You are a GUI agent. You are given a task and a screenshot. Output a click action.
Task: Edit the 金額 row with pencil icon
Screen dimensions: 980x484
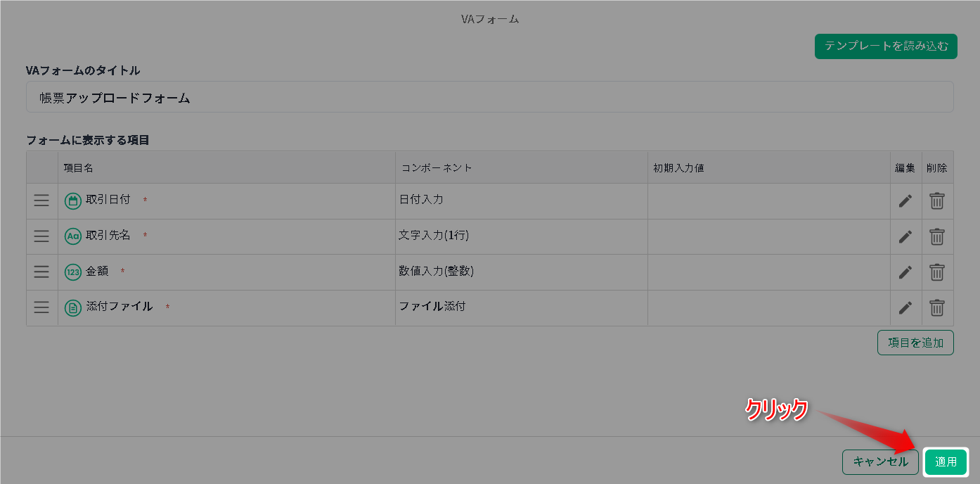(905, 272)
